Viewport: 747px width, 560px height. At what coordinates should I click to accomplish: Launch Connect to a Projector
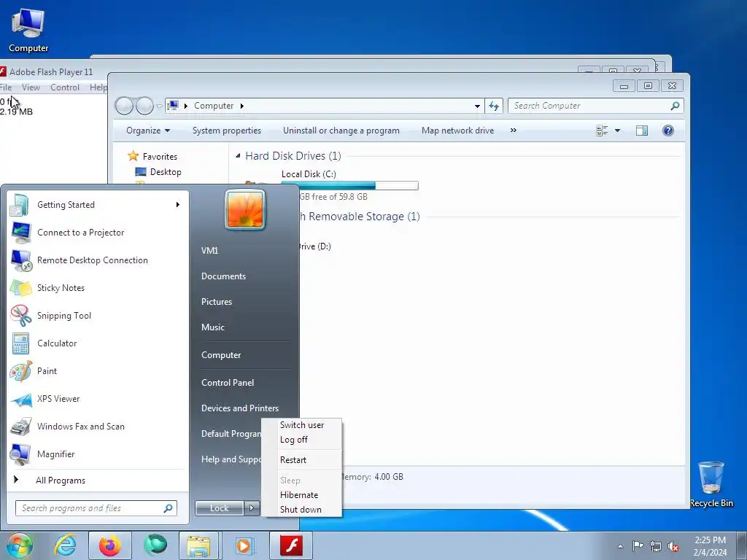[98, 233]
